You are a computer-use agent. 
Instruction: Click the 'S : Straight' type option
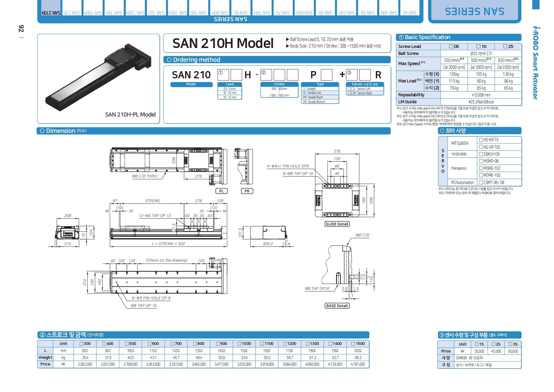point(320,89)
